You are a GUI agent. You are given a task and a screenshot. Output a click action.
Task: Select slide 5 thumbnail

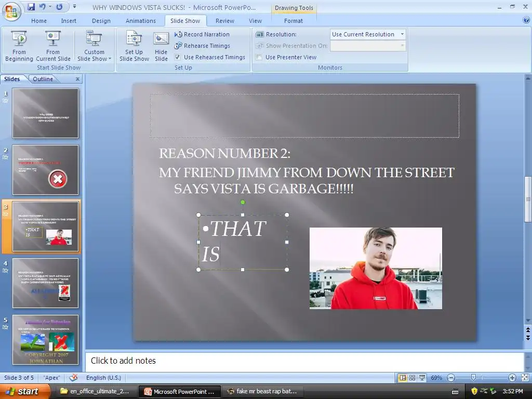(46, 340)
